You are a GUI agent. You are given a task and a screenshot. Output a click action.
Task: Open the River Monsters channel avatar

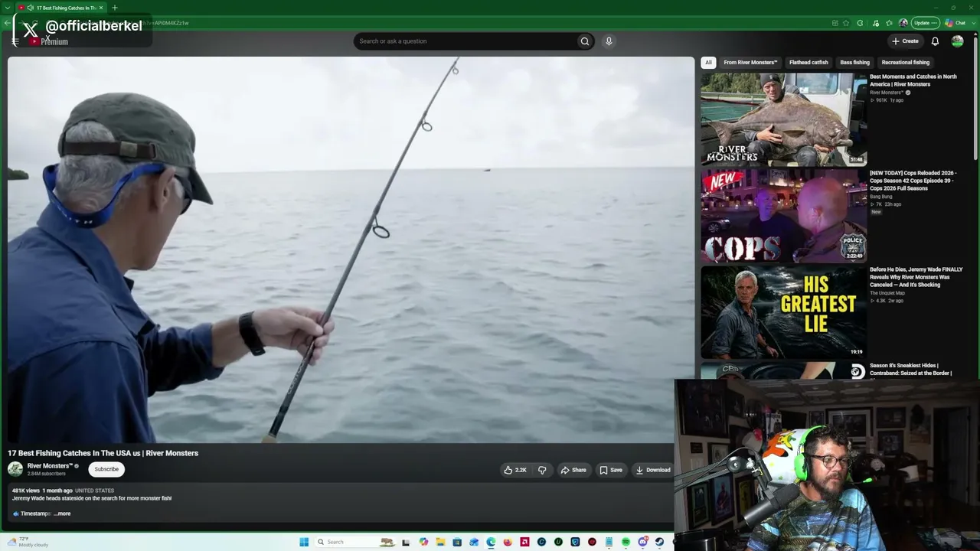tap(15, 469)
